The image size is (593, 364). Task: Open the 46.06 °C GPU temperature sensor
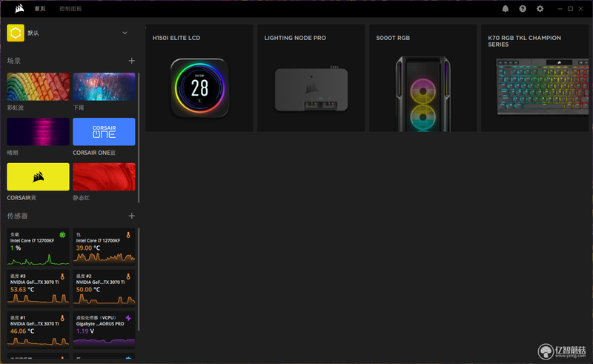39,330
